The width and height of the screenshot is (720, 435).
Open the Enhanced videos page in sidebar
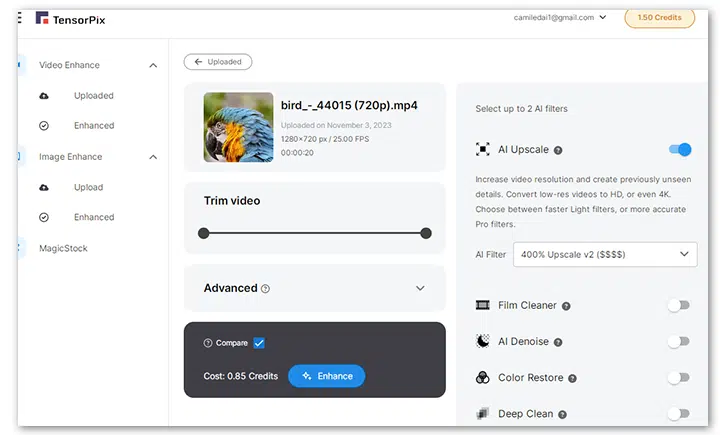(x=93, y=126)
